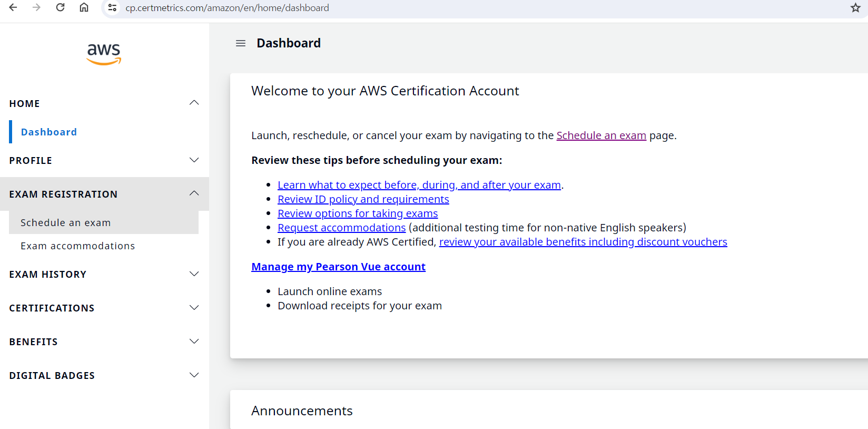Go to browser home page icon
This screenshot has height=429, width=868.
[x=84, y=7]
